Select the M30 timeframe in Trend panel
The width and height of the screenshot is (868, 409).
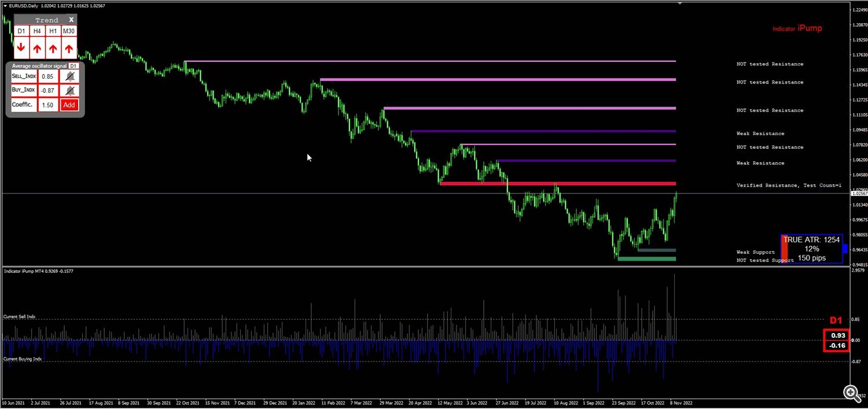point(69,31)
